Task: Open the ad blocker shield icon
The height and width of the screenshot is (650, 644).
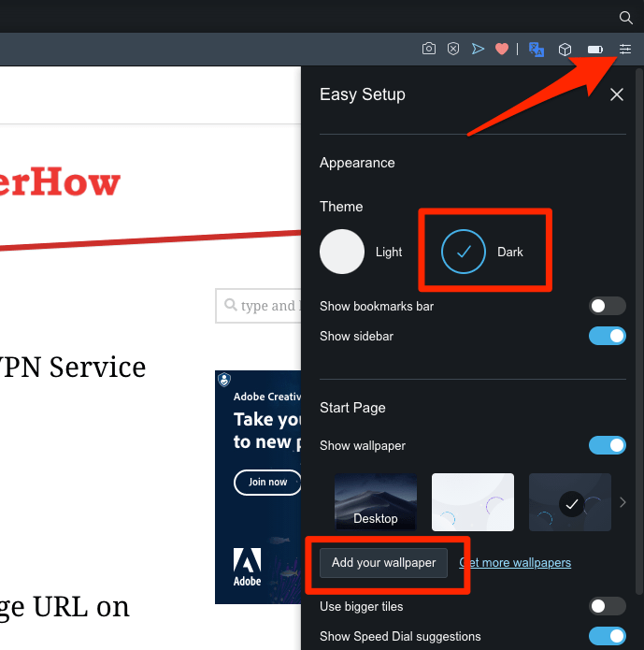Action: tap(453, 49)
